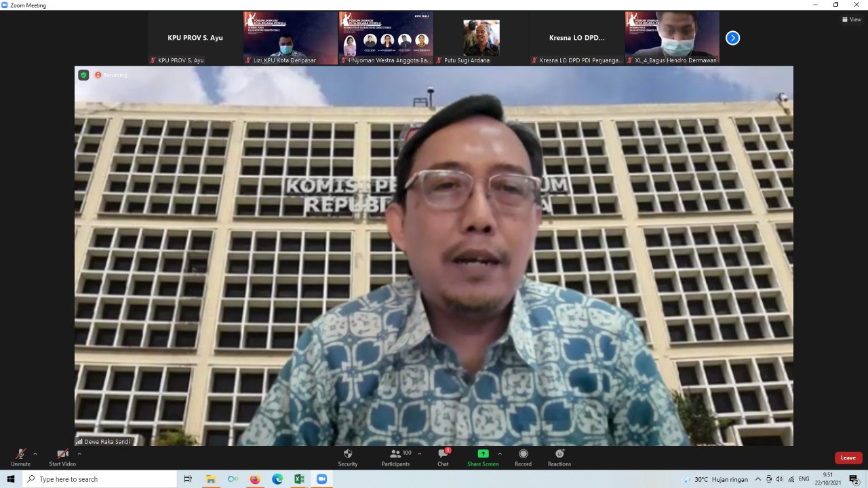Open the Chat panel
This screenshot has width=868, height=488.
pyautogui.click(x=443, y=454)
